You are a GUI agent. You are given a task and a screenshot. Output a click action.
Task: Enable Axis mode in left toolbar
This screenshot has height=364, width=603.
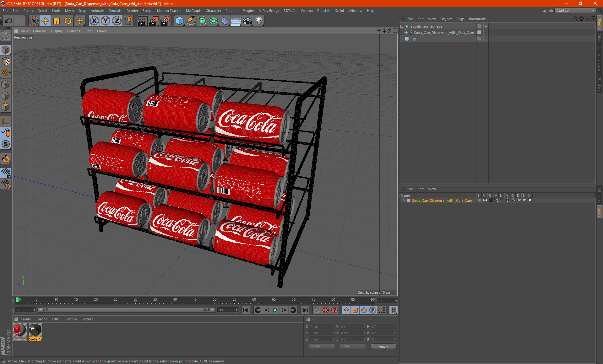tap(6, 121)
